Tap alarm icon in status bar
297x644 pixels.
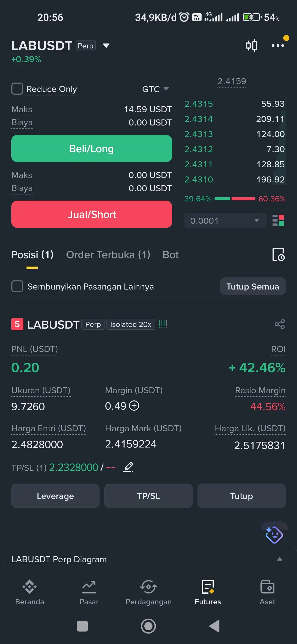point(184,17)
